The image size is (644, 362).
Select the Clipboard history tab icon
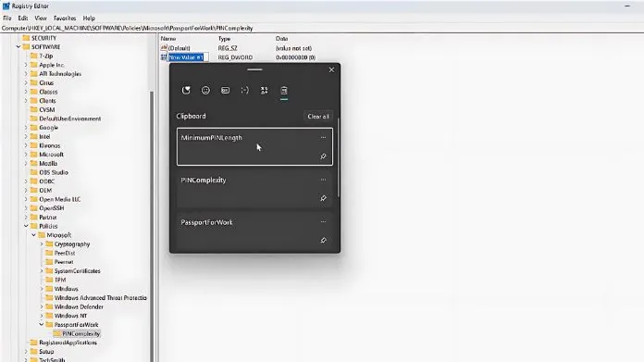(284, 91)
